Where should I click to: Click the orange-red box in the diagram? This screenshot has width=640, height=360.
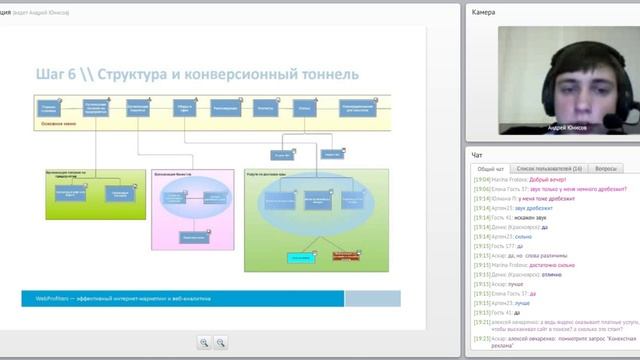click(346, 256)
